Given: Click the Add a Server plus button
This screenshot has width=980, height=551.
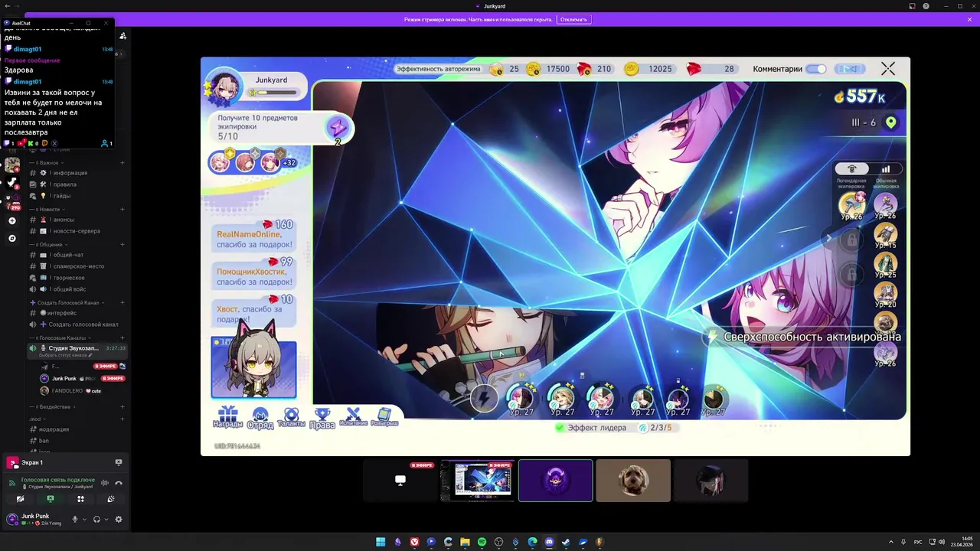Looking at the screenshot, I should point(12,220).
